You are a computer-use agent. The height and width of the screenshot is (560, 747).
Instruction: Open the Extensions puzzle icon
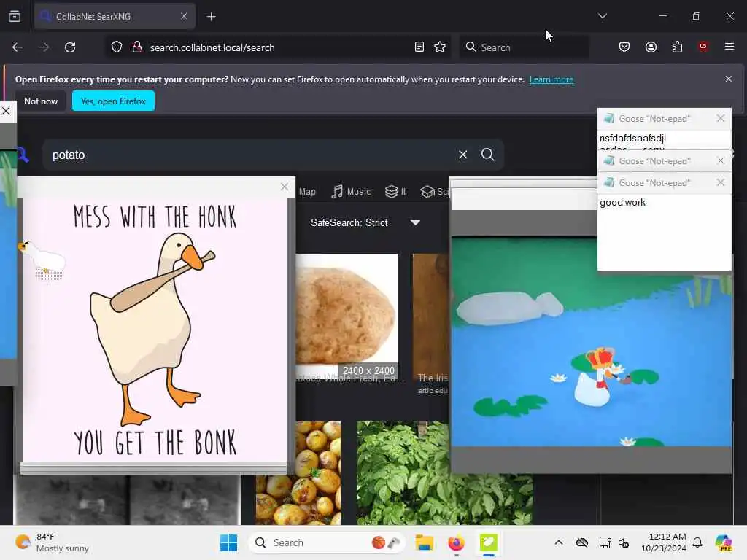tap(677, 47)
